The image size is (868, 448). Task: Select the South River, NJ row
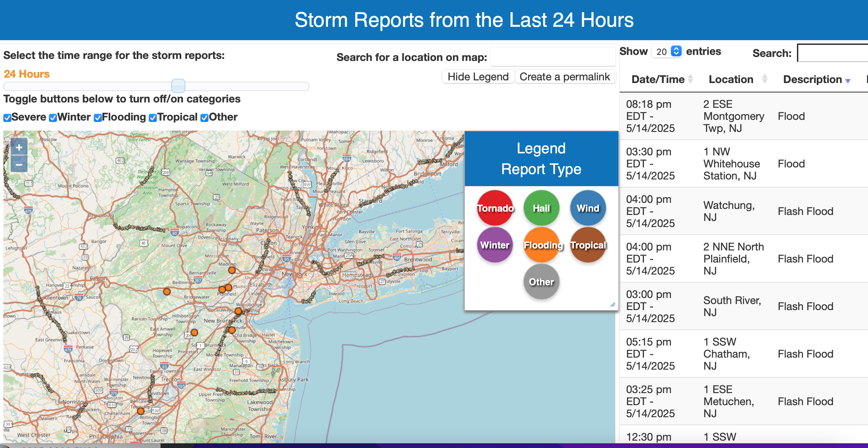[744, 306]
